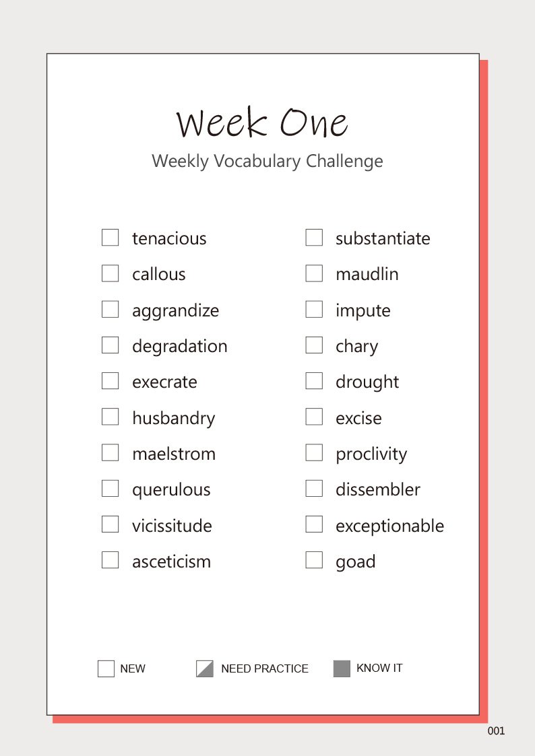Click the word exceptionable
The height and width of the screenshot is (756, 535).
point(389,526)
